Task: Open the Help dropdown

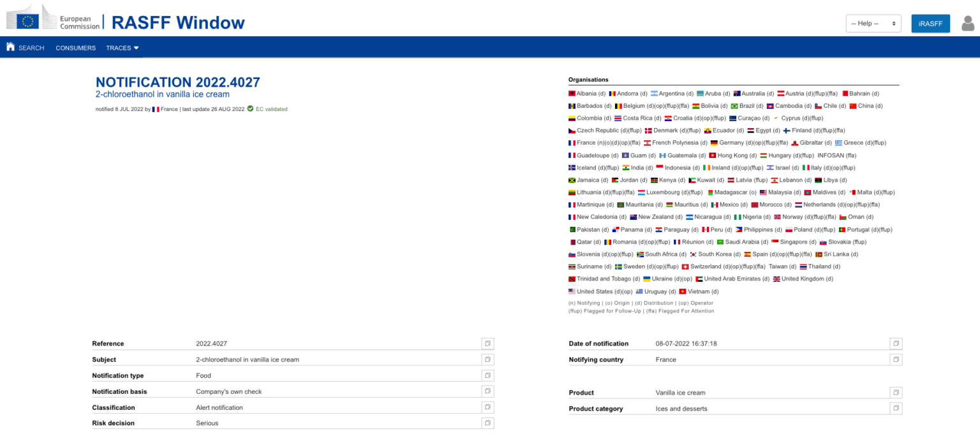Action: pyautogui.click(x=873, y=24)
